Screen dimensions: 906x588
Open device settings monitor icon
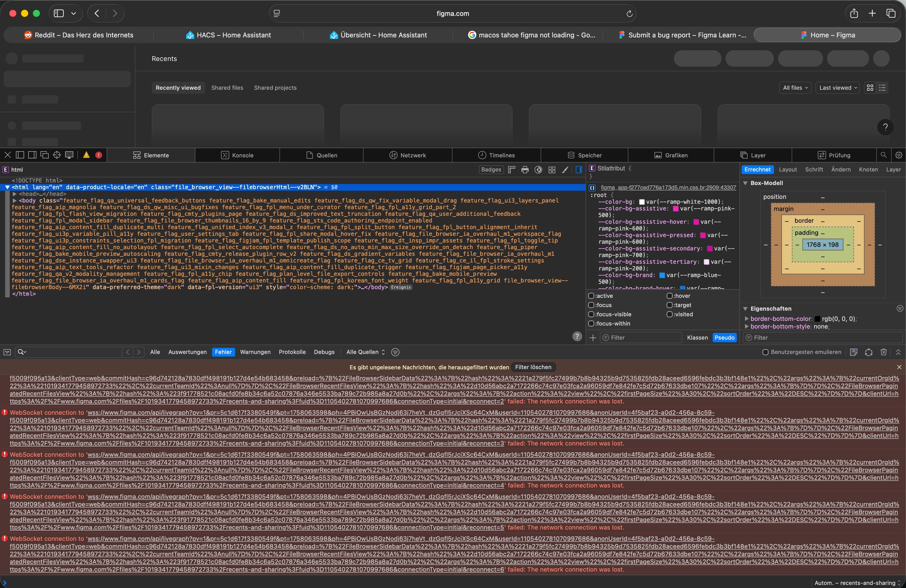click(69, 155)
